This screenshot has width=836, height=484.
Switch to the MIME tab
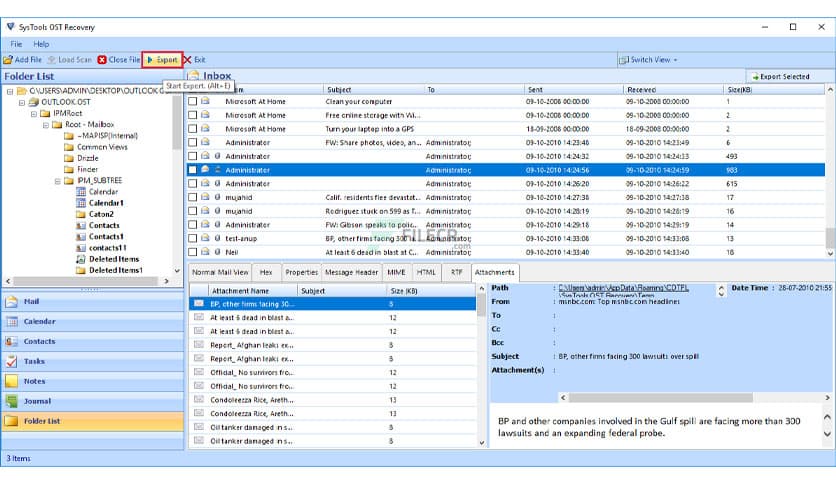tap(396, 272)
